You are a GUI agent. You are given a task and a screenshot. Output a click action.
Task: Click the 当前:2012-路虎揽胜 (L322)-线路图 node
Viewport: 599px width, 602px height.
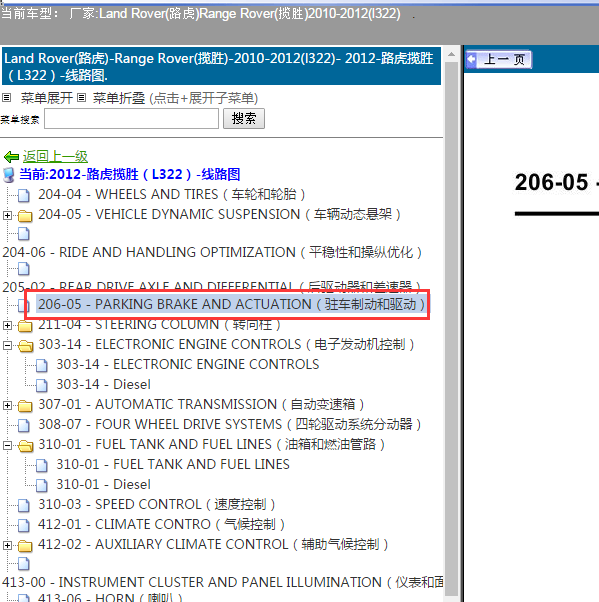click(x=130, y=174)
